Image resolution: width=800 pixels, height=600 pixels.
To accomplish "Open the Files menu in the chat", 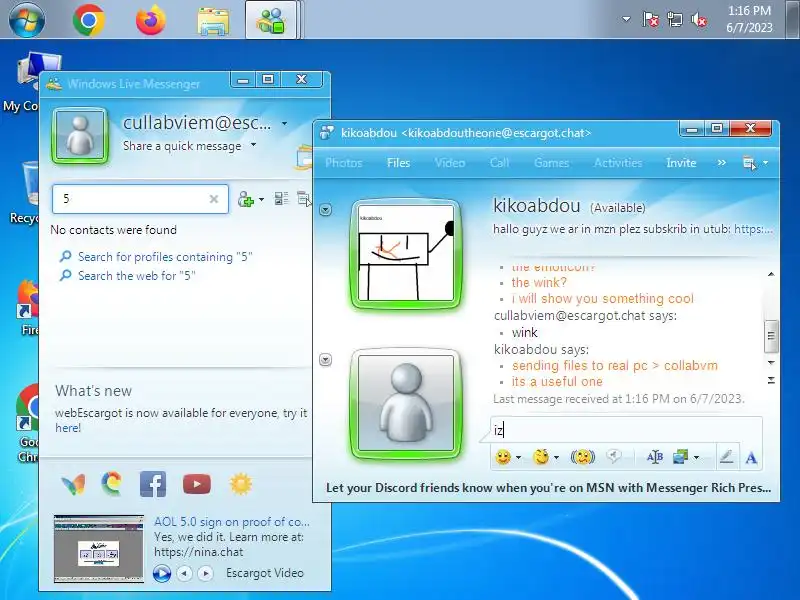I will click(x=398, y=163).
